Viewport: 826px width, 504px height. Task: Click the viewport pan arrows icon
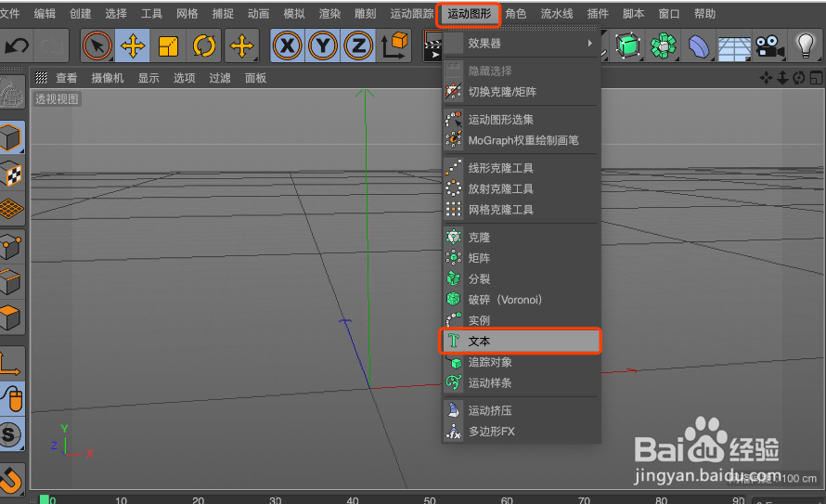[x=766, y=78]
